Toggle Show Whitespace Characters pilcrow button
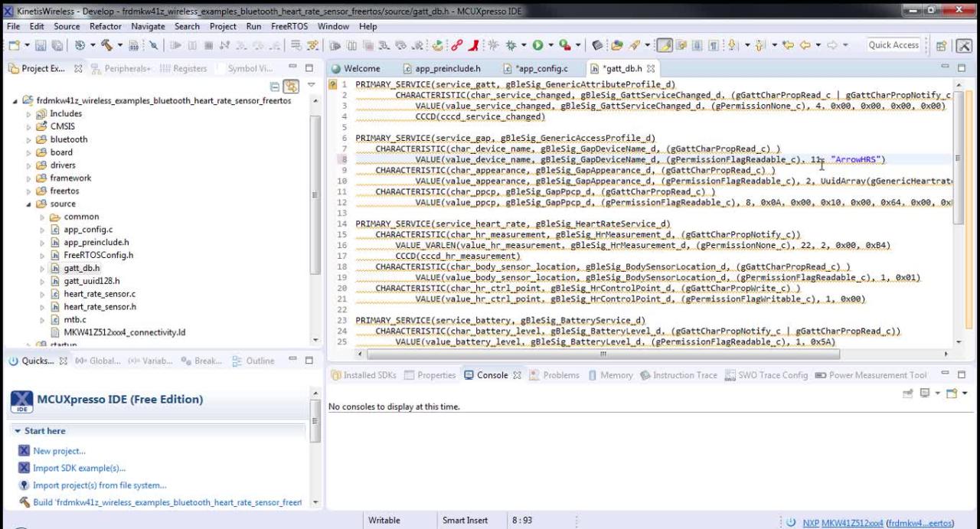This screenshot has width=980, height=529. coord(714,45)
